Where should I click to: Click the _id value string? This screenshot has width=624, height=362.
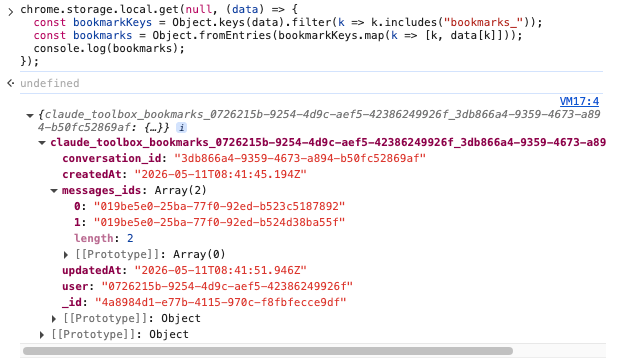[x=220, y=302]
